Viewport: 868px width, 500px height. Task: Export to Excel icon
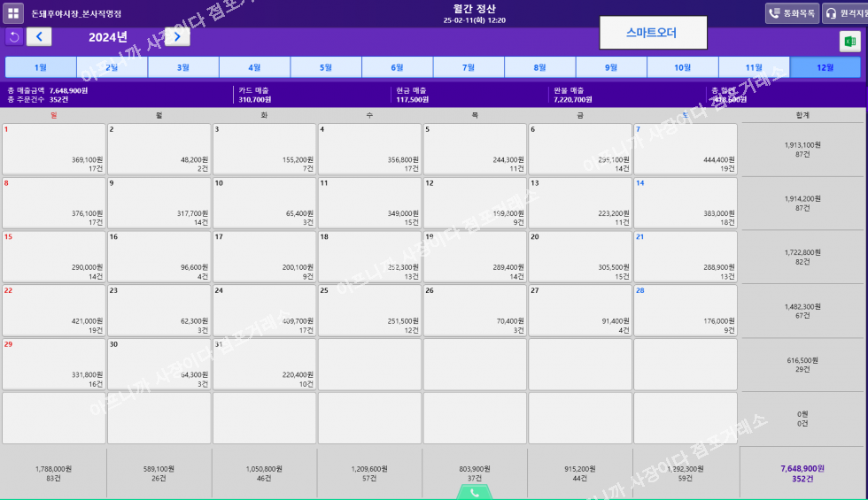[850, 41]
